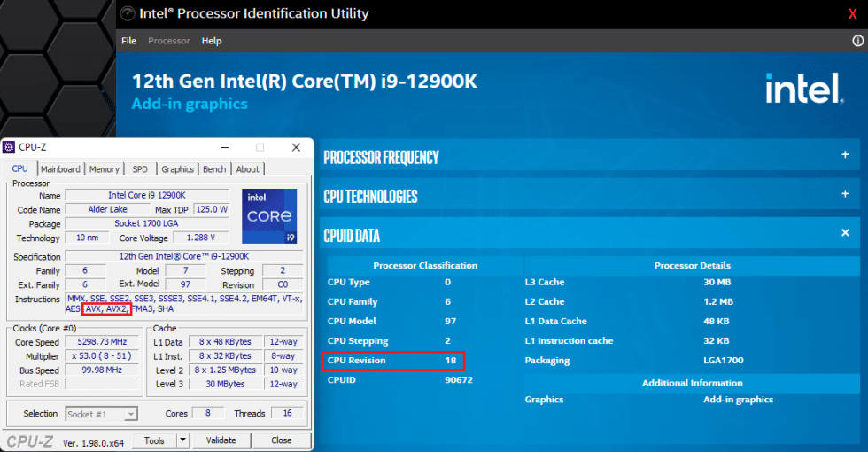Switch to the Mainboard tab

pos(60,169)
